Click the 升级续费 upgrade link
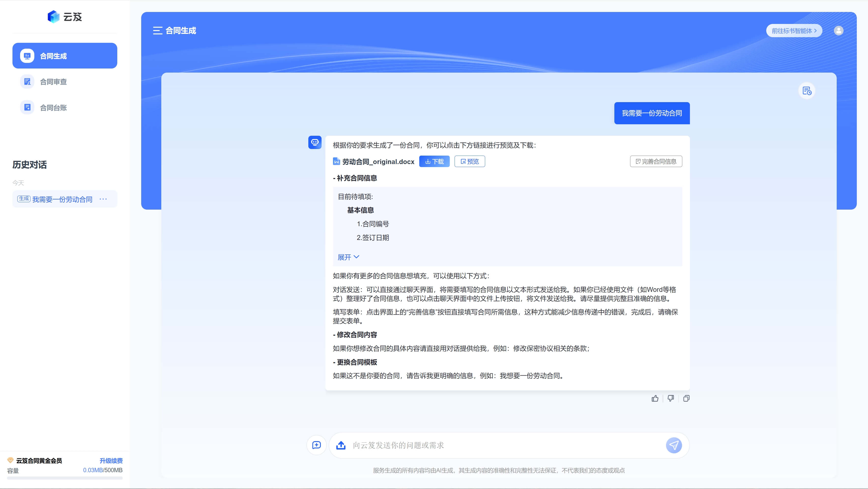 (x=111, y=461)
